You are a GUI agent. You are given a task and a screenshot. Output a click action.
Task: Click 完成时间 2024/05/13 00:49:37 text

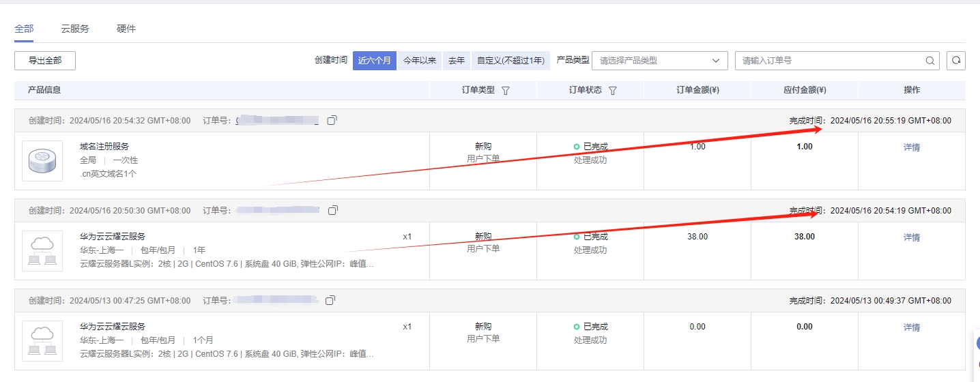870,301
